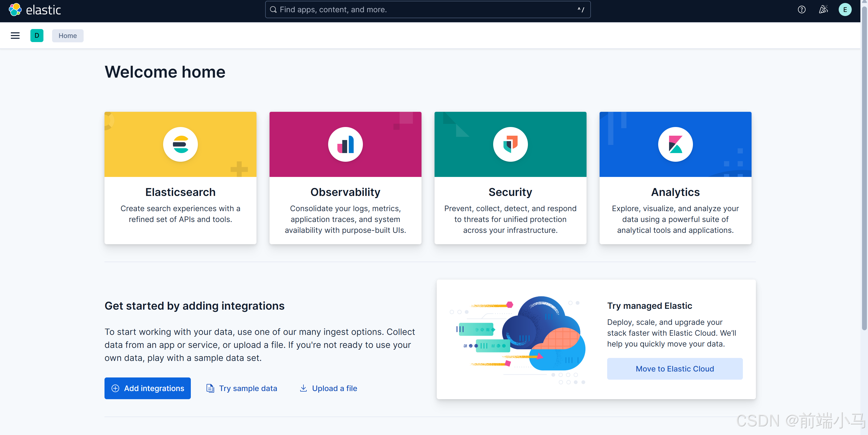The height and width of the screenshot is (435, 868).
Task: Focus the Find apps, content search field
Action: (427, 10)
